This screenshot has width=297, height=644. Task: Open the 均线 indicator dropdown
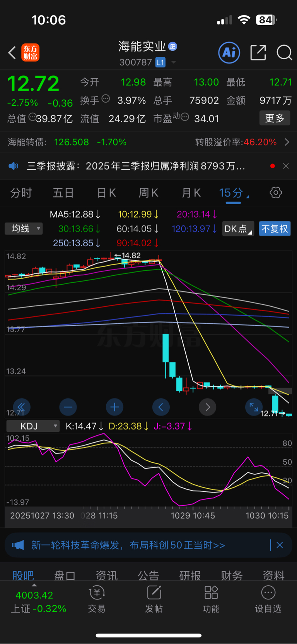24,228
